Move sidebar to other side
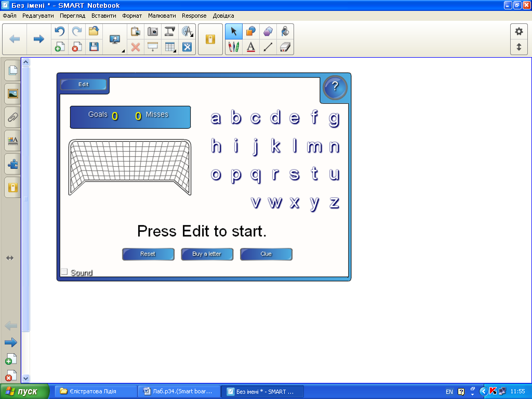This screenshot has height=399, width=532. (10, 258)
